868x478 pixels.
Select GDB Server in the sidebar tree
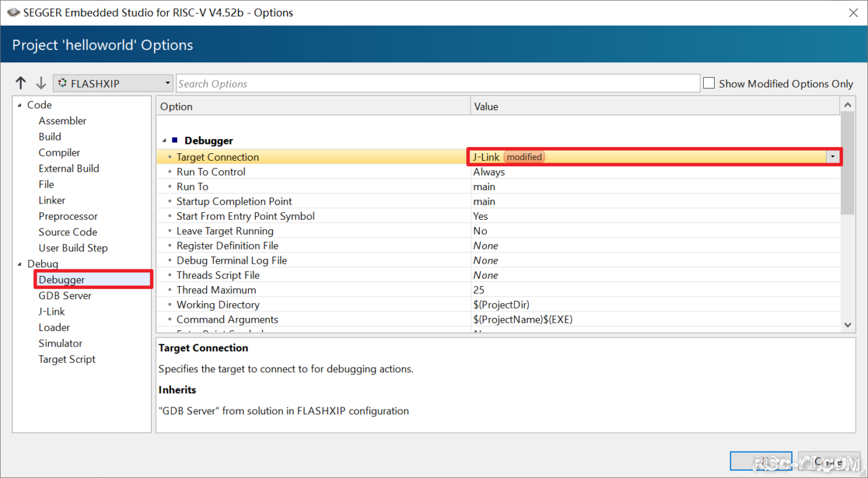tap(65, 296)
